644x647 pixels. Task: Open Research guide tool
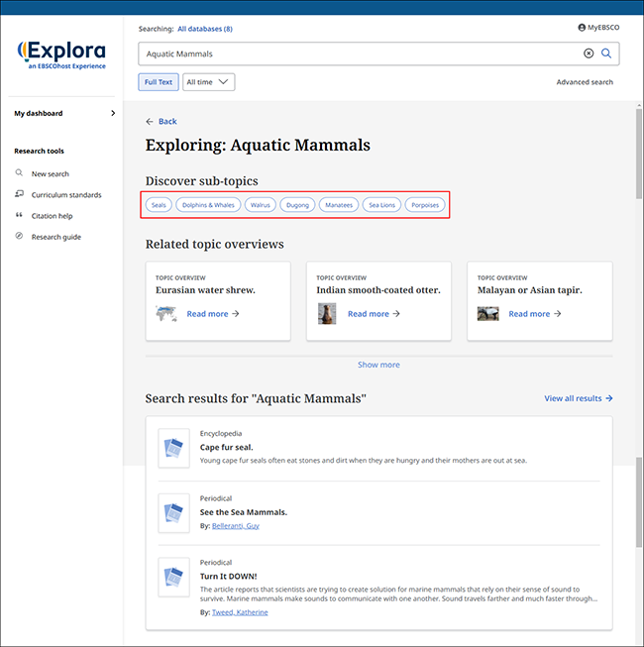(56, 237)
